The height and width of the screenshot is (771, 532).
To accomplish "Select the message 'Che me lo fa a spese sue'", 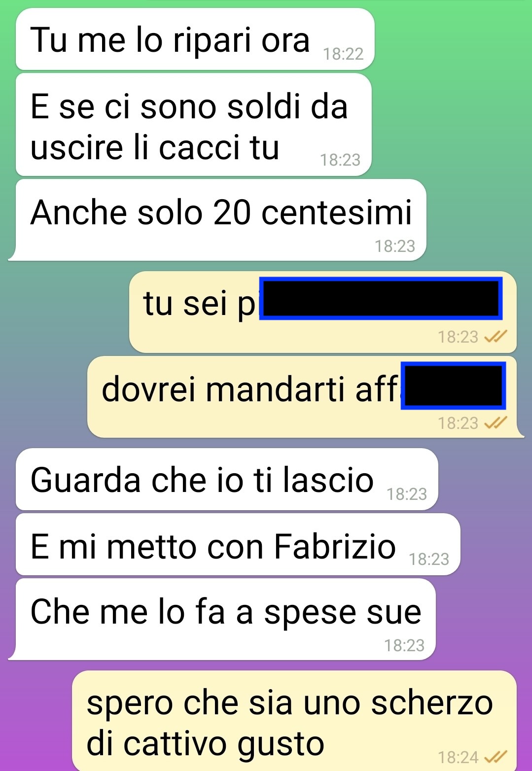I will 222,619.
